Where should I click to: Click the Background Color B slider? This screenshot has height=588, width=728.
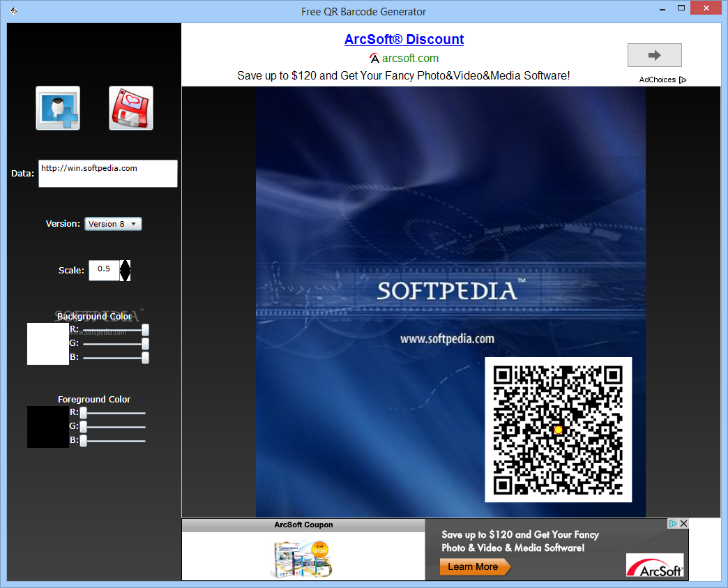coord(115,358)
